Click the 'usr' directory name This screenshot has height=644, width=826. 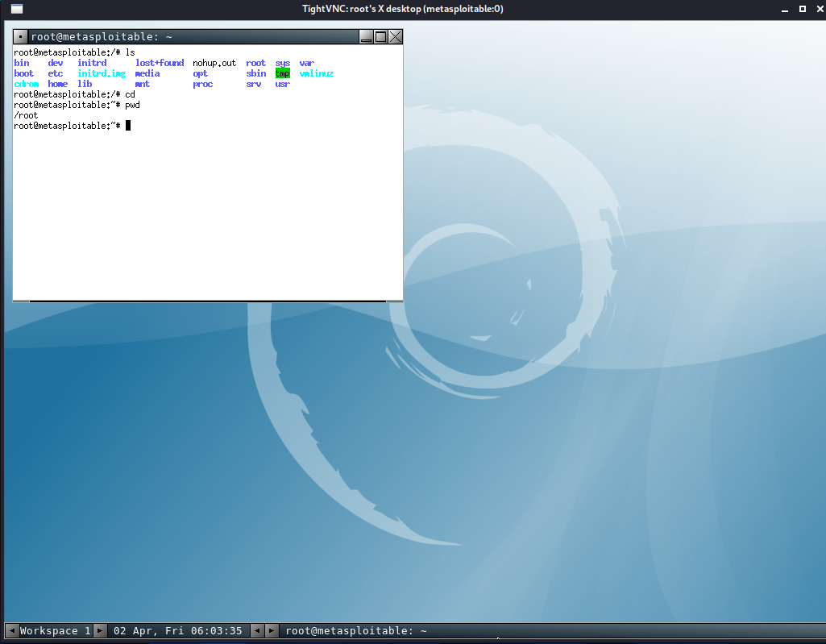coord(282,84)
